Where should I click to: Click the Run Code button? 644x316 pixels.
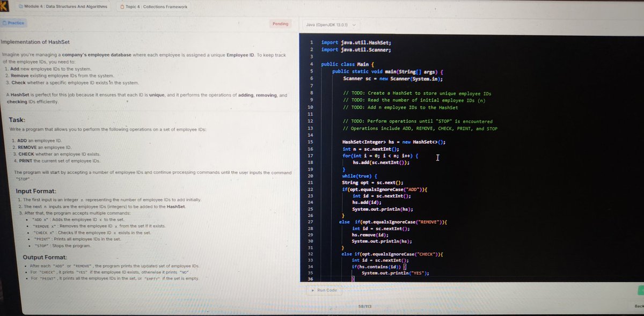325,290
